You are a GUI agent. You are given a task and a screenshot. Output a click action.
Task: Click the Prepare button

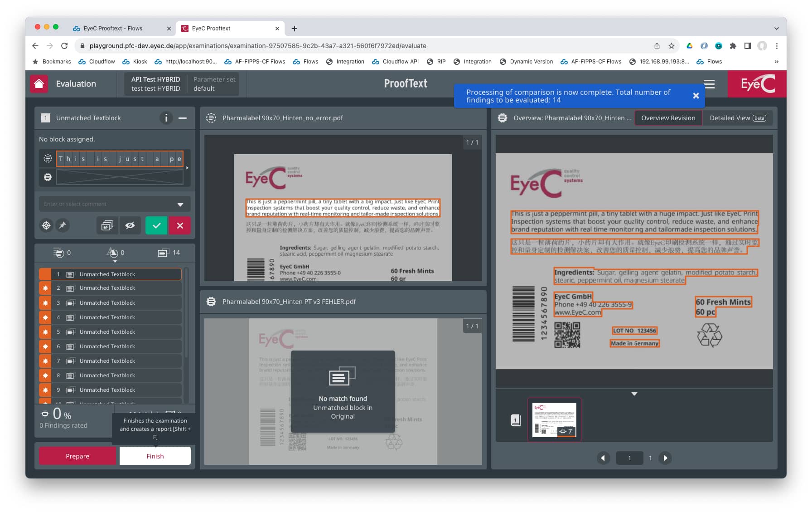(x=77, y=456)
